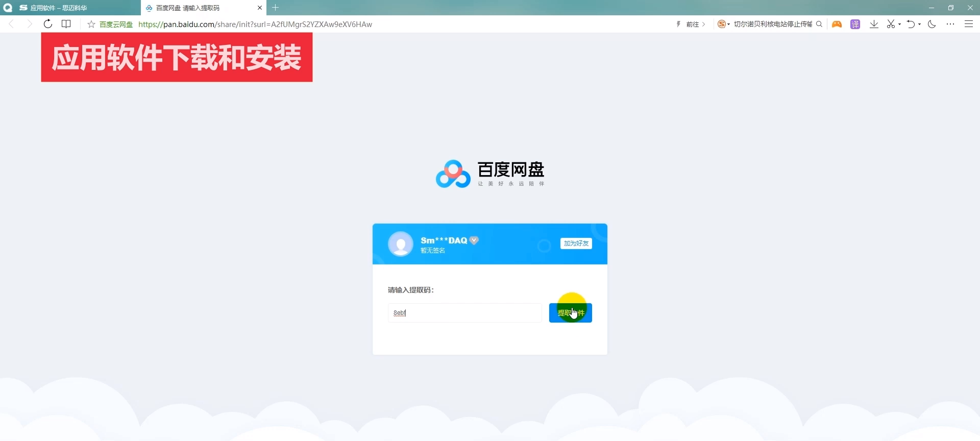Open Sogou search engine dropdown
Viewport: 980px width, 441px height.
(724, 24)
